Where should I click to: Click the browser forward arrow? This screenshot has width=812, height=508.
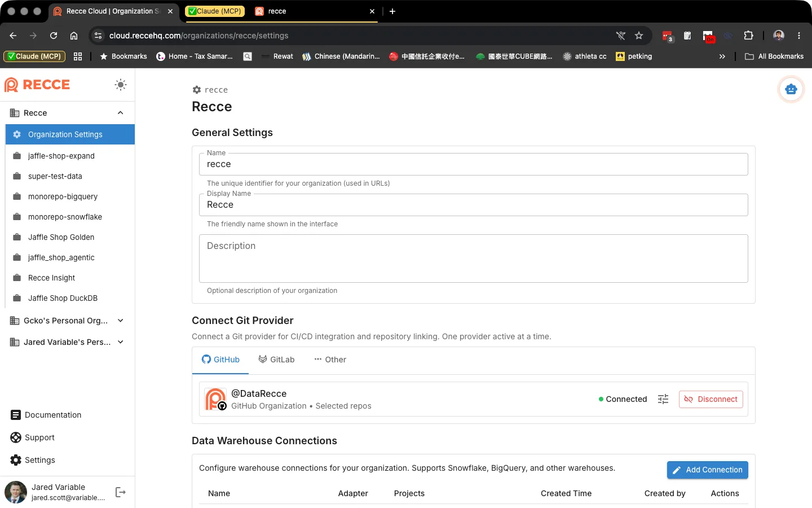pyautogui.click(x=33, y=36)
